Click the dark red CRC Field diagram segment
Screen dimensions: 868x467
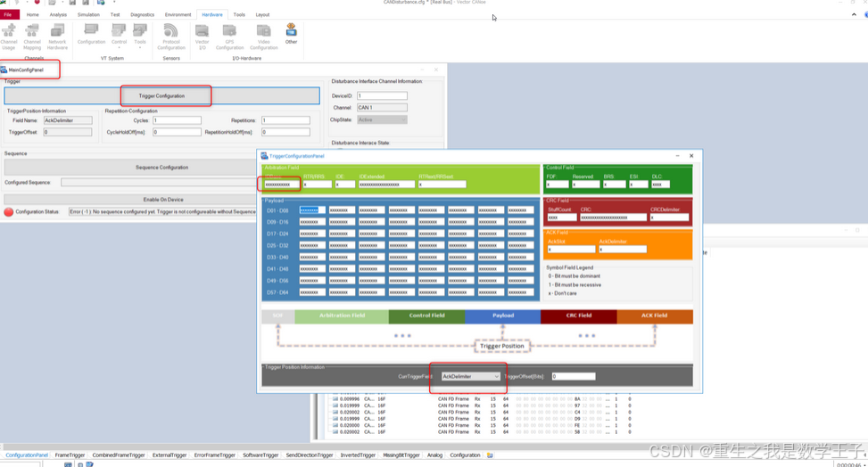pos(578,316)
